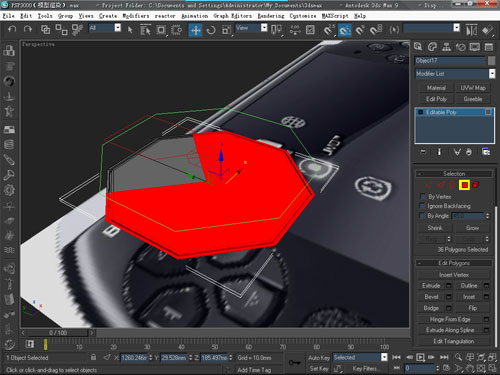Image resolution: width=500 pixels, height=375 pixels.
Task: Open key mode Selected dropdown
Action: [x=384, y=357]
